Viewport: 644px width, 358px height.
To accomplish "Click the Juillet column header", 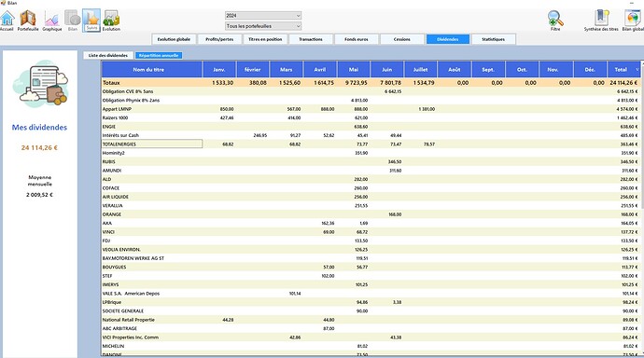I will [421, 70].
